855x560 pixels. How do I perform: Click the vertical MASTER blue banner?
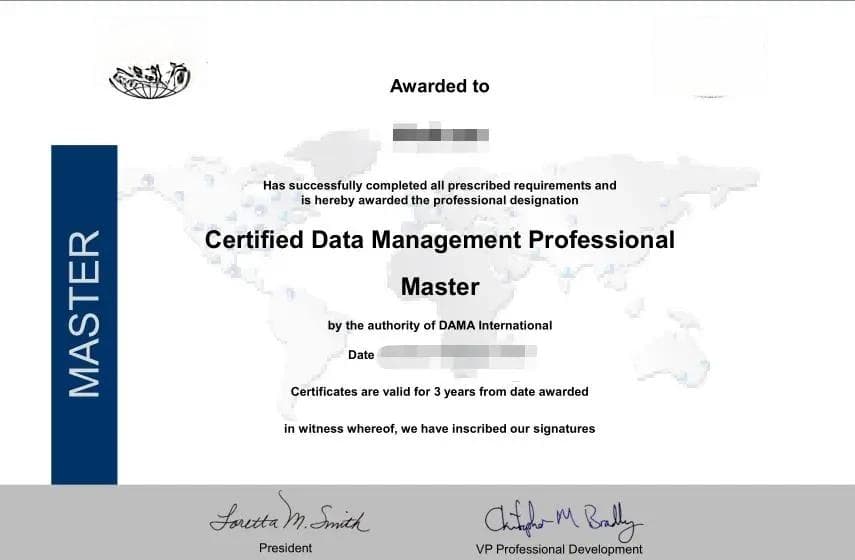84,314
